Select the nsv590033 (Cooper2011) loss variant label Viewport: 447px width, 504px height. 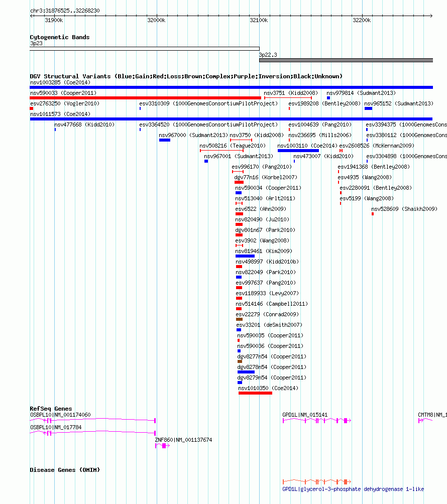point(63,93)
